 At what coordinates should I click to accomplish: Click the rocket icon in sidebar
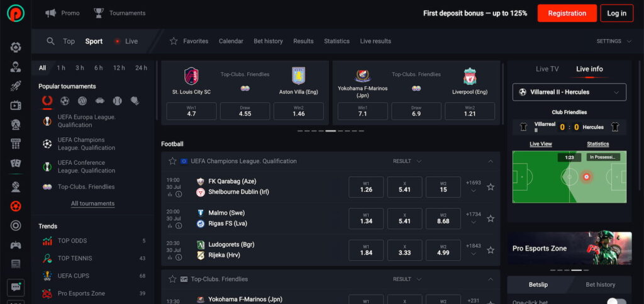pyautogui.click(x=16, y=87)
